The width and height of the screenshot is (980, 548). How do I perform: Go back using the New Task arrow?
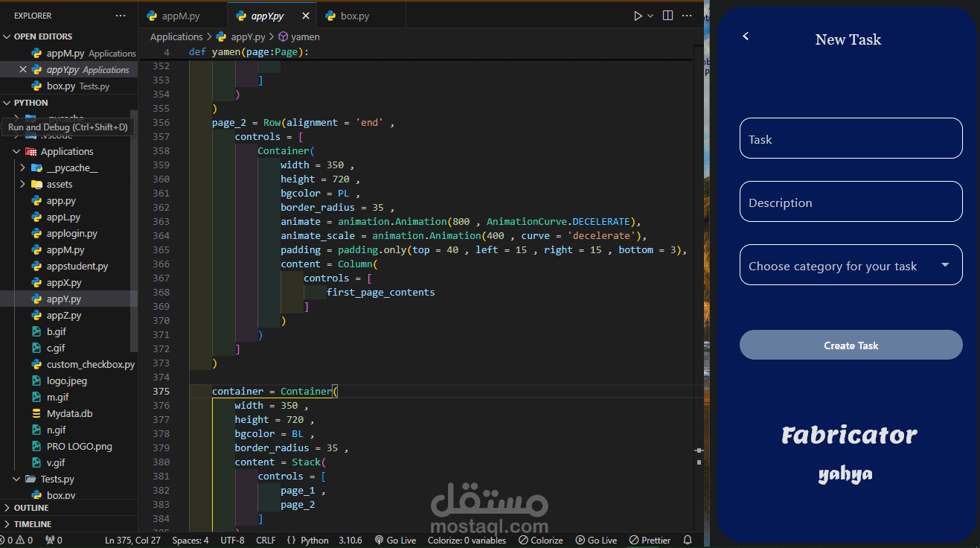coord(746,36)
